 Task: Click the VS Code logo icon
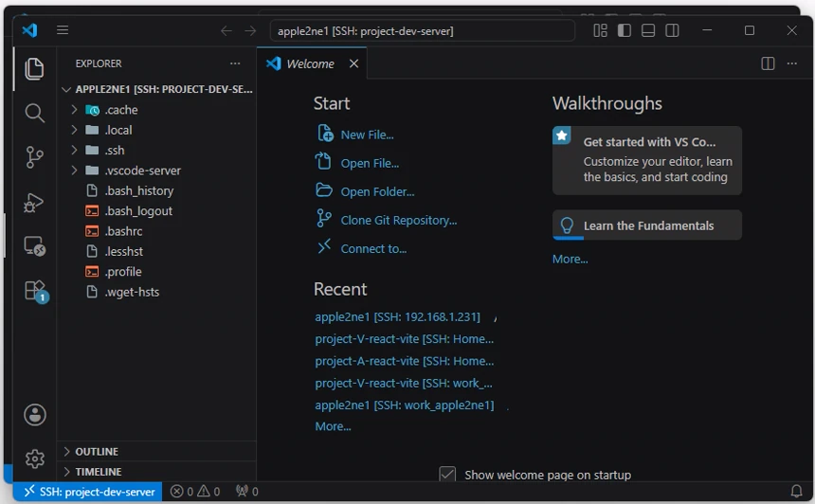click(x=29, y=30)
